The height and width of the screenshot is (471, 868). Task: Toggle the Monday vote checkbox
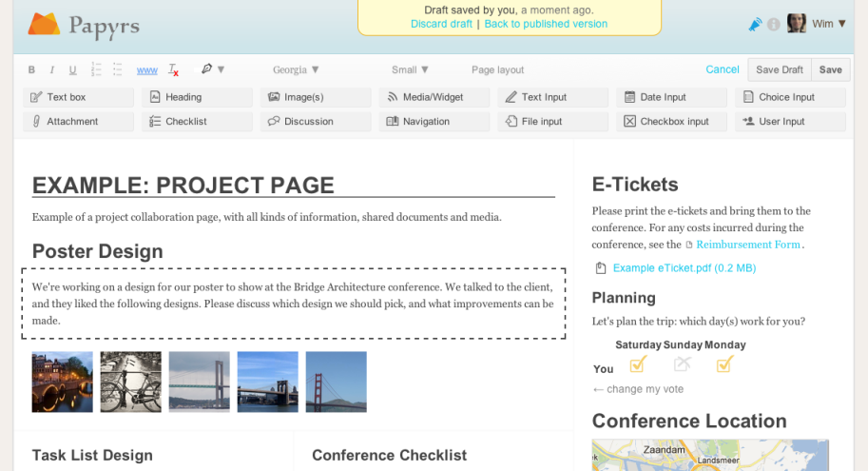coord(724,364)
